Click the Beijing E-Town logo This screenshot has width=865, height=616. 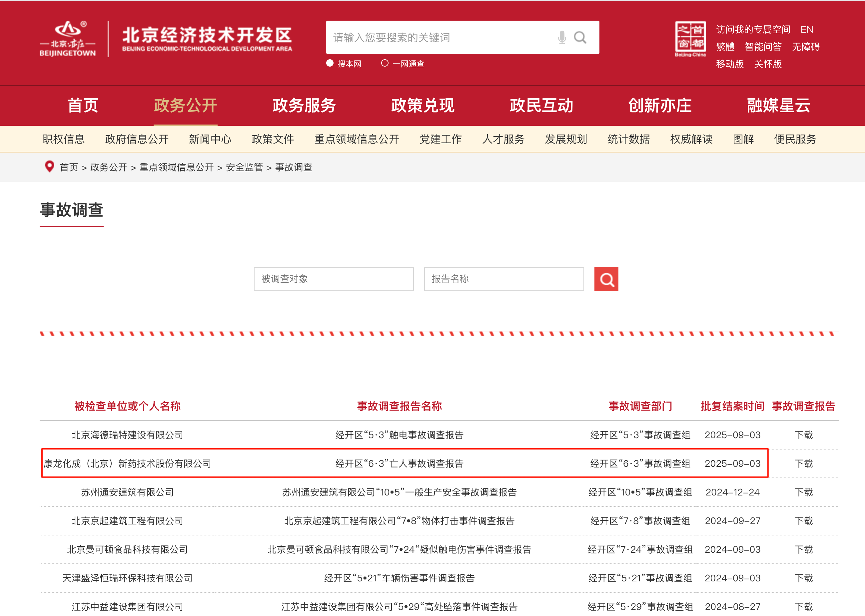(x=68, y=39)
